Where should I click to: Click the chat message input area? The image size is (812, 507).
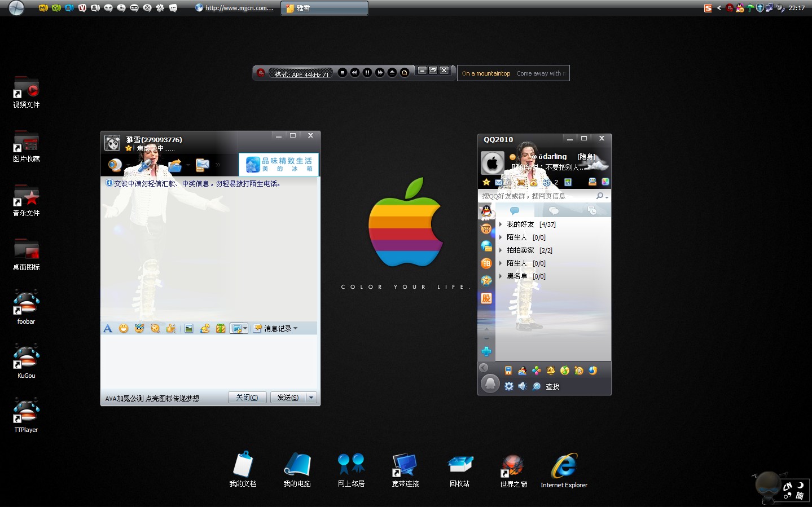point(209,361)
